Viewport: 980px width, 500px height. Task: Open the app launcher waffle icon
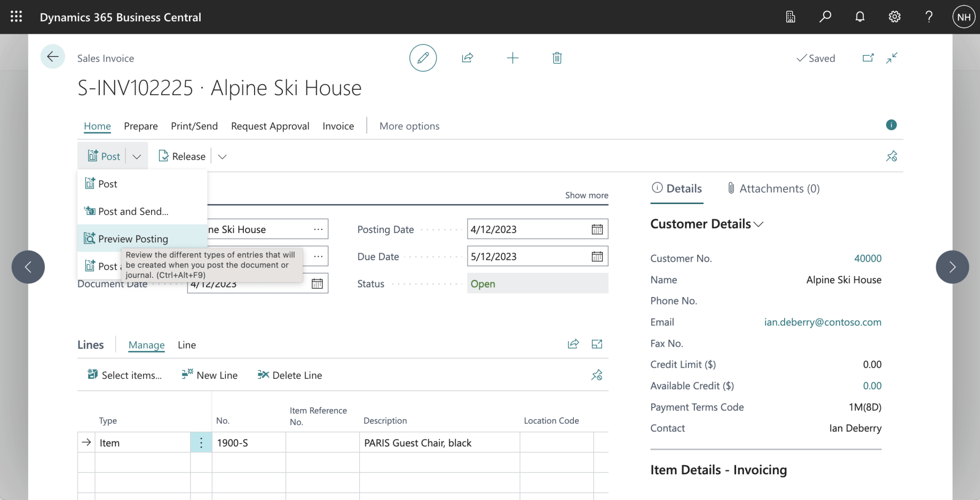coord(17,17)
